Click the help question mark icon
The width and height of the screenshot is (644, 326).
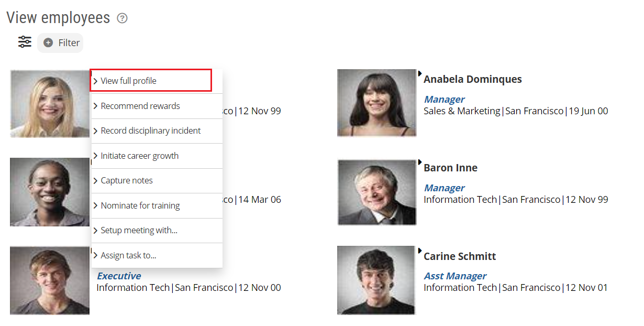pos(122,18)
